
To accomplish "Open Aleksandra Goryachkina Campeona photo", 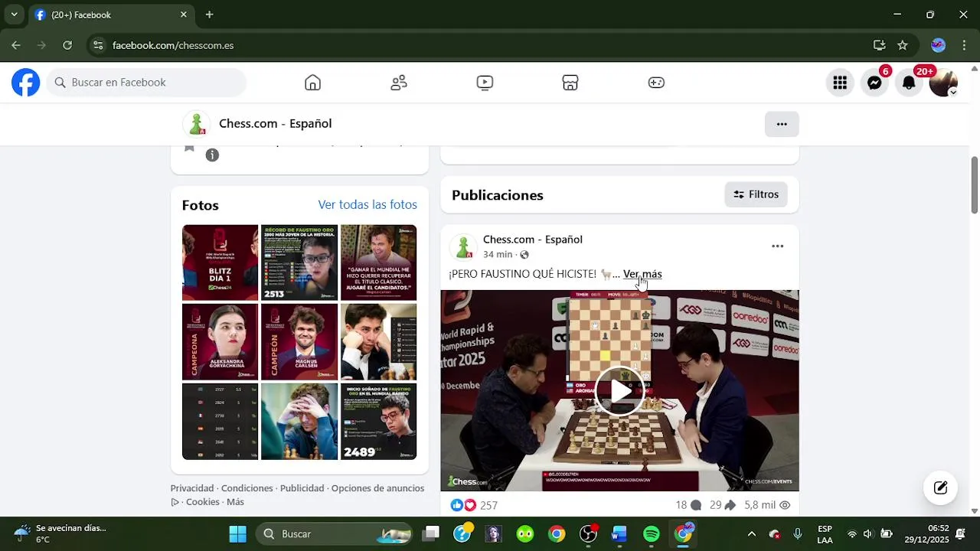I will pos(220,342).
